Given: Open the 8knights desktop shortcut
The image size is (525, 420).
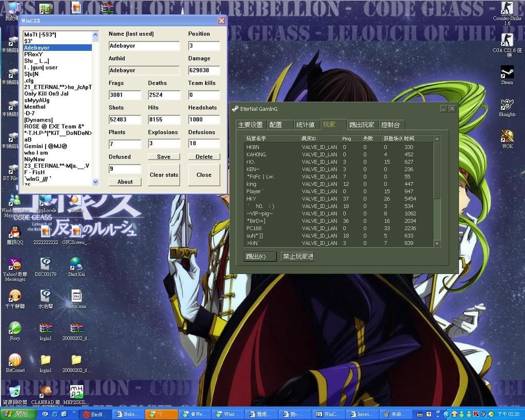Looking at the screenshot, I should pyautogui.click(x=507, y=105).
